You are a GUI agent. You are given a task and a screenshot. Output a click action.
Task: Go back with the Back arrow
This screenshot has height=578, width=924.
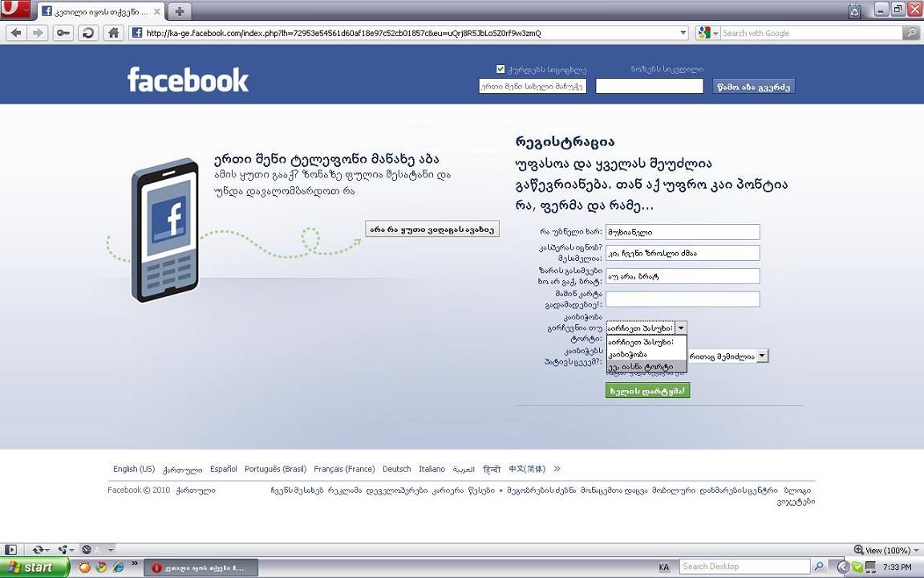16,33
